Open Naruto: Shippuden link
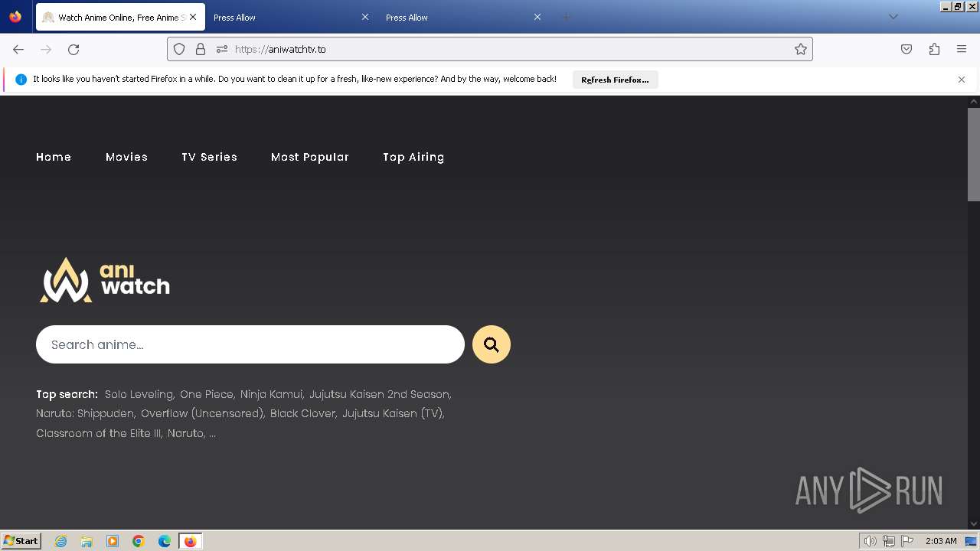 click(85, 413)
